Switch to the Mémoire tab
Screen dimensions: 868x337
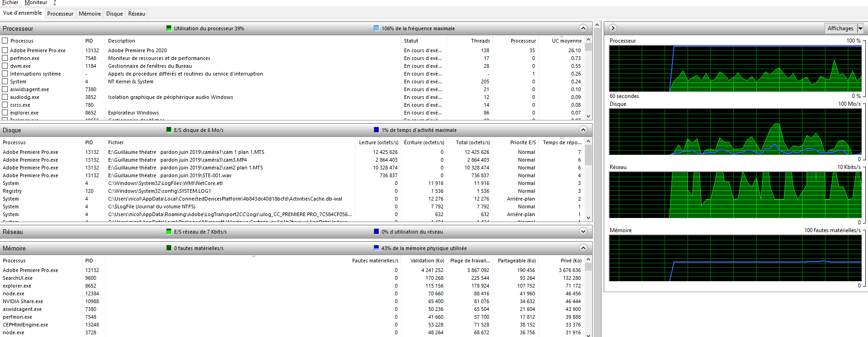coord(90,14)
